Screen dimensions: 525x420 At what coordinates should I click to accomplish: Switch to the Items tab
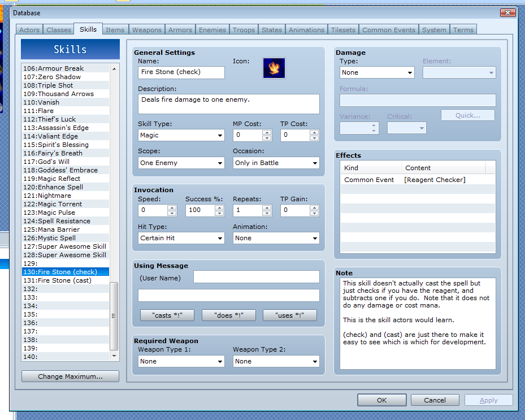coord(115,30)
